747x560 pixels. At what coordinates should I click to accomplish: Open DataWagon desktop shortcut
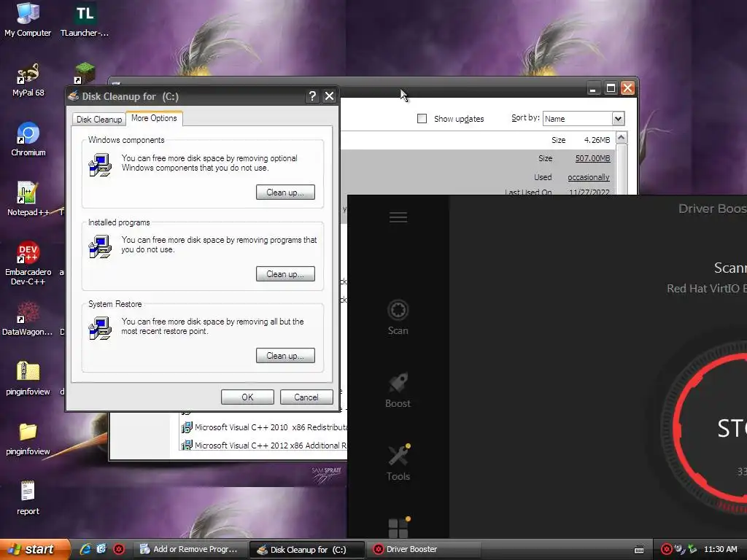pyautogui.click(x=28, y=318)
